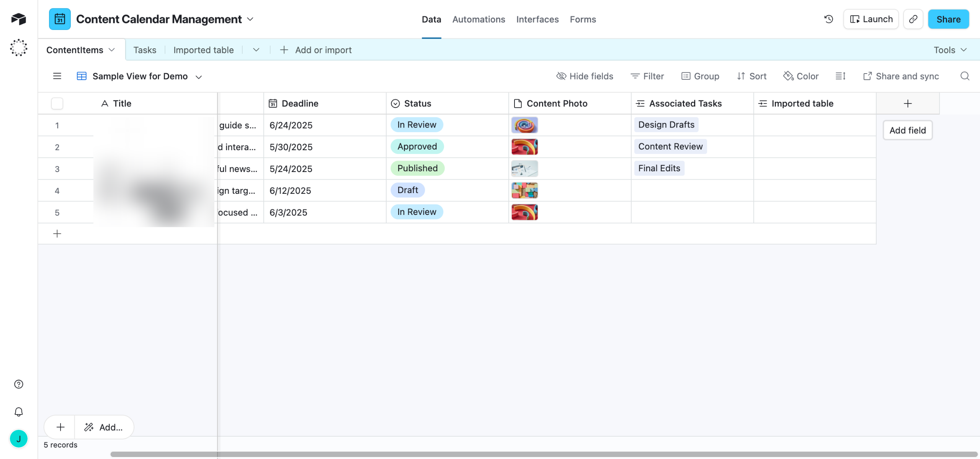
Task: Click the Launch button
Action: (871, 19)
